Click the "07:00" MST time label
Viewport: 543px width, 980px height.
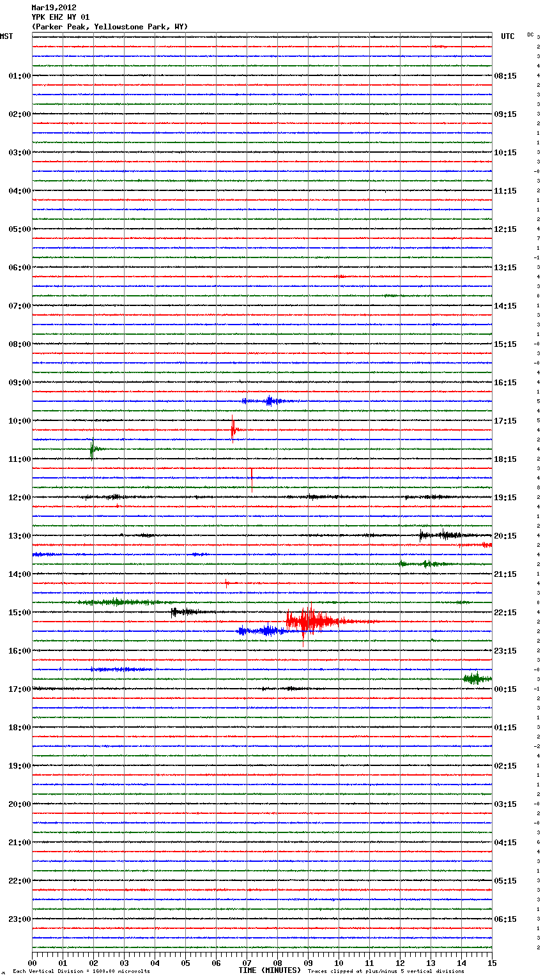[x=19, y=306]
